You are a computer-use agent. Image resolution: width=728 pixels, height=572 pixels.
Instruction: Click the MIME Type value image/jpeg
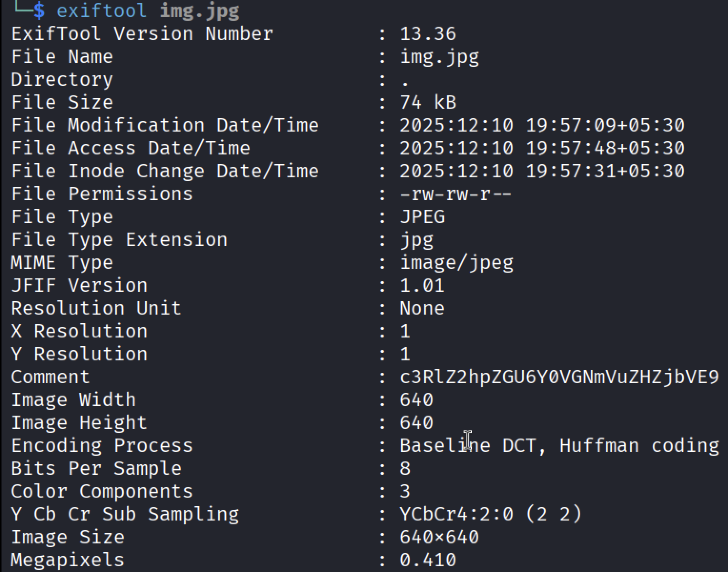point(456,263)
